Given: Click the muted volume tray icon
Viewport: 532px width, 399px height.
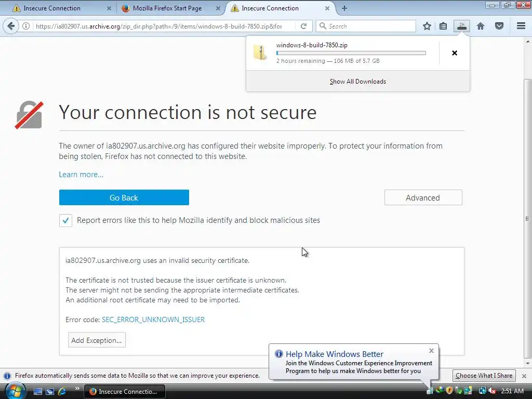Looking at the screenshot, I should [x=492, y=391].
